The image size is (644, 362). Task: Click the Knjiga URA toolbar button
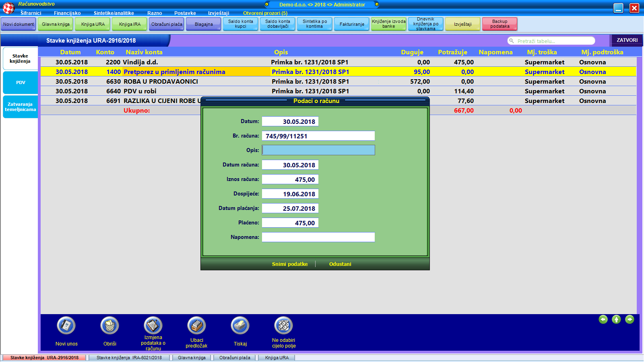tap(93, 24)
